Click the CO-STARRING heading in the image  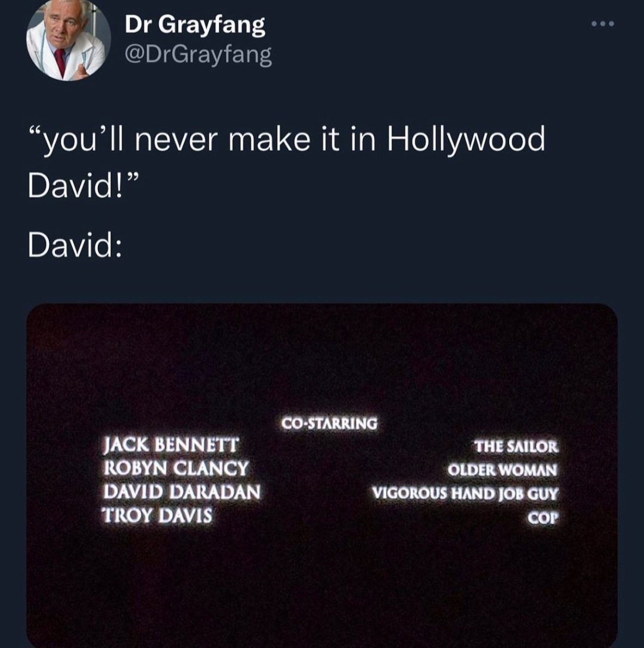pyautogui.click(x=329, y=424)
